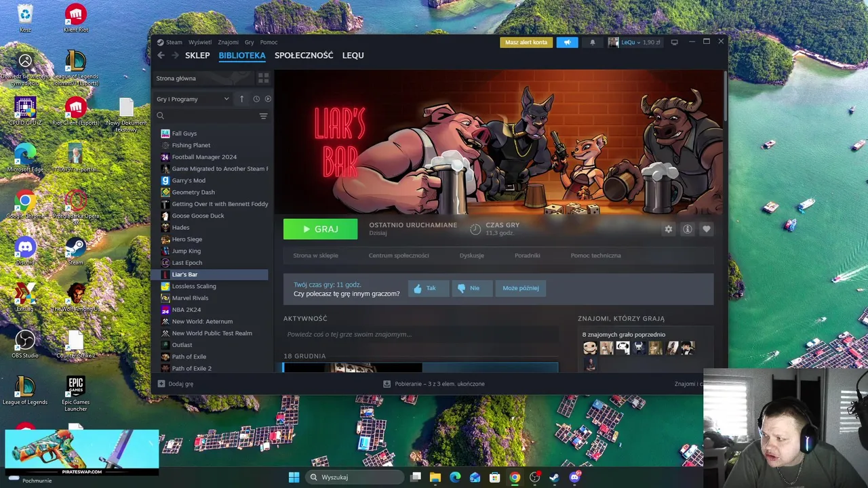The height and width of the screenshot is (488, 868).
Task: Open Microsoft Store taskbar icon
Action: [x=495, y=477]
